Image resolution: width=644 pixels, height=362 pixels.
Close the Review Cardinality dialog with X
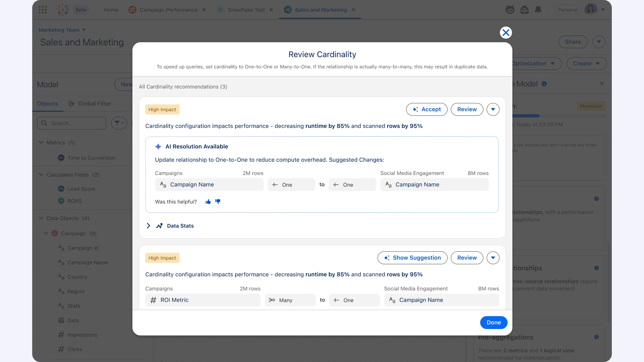pos(506,33)
